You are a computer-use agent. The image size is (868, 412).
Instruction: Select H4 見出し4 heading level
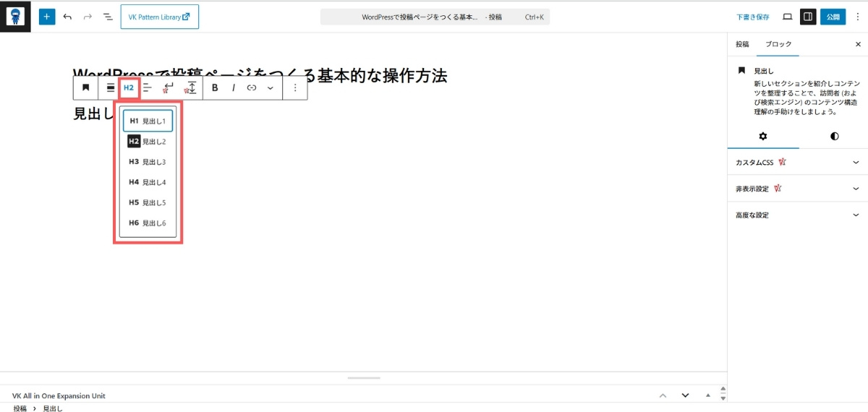click(x=148, y=182)
